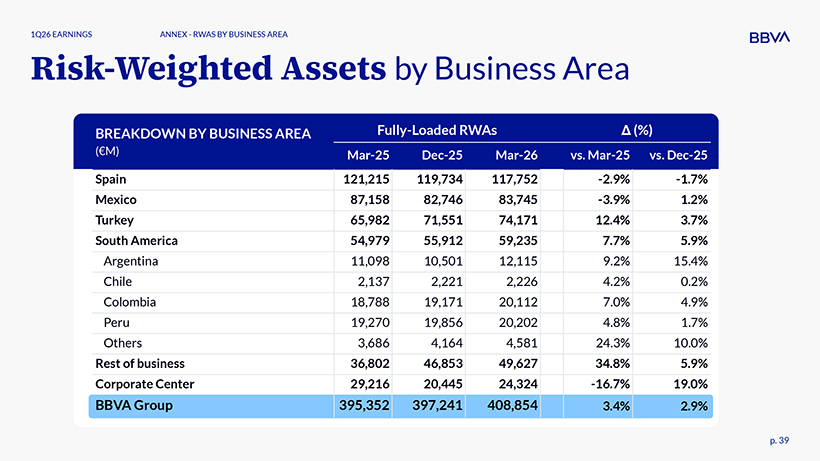The image size is (820, 461).
Task: Click Argentina's 15.4% change value
Action: pos(691,261)
